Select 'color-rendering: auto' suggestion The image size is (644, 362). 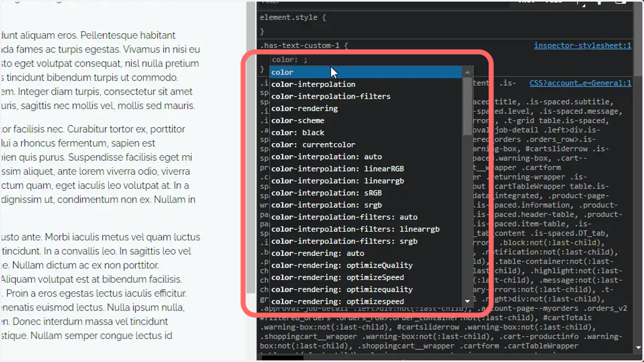click(x=365, y=253)
